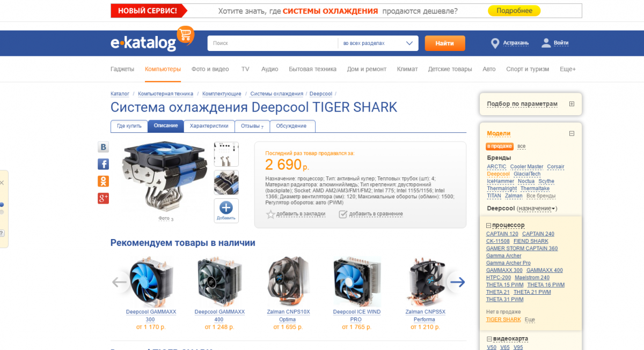Collapse the 'процессор' model list

[x=489, y=226]
